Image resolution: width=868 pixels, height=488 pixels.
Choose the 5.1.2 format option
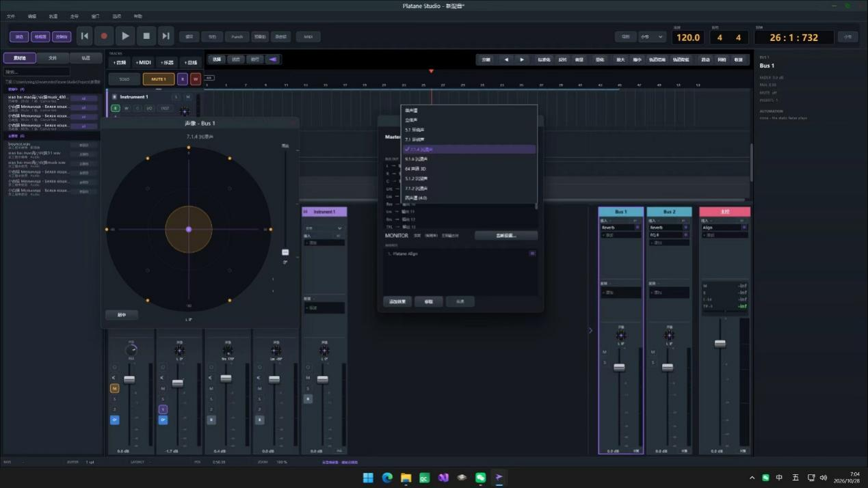click(x=469, y=178)
